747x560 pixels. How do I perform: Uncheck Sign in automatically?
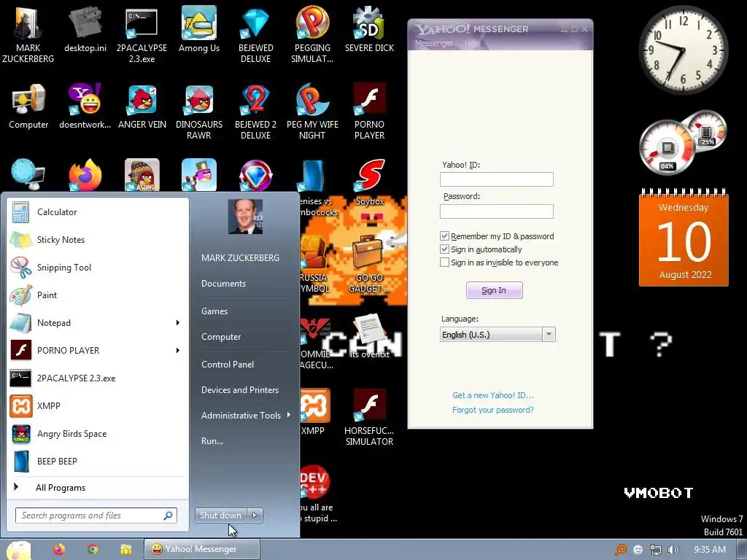click(x=444, y=249)
